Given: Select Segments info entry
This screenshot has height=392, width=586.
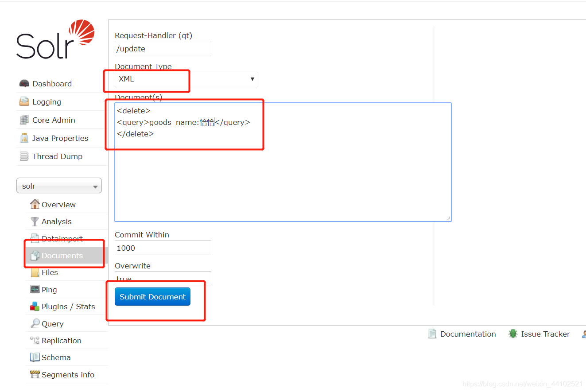Looking at the screenshot, I should [x=67, y=374].
